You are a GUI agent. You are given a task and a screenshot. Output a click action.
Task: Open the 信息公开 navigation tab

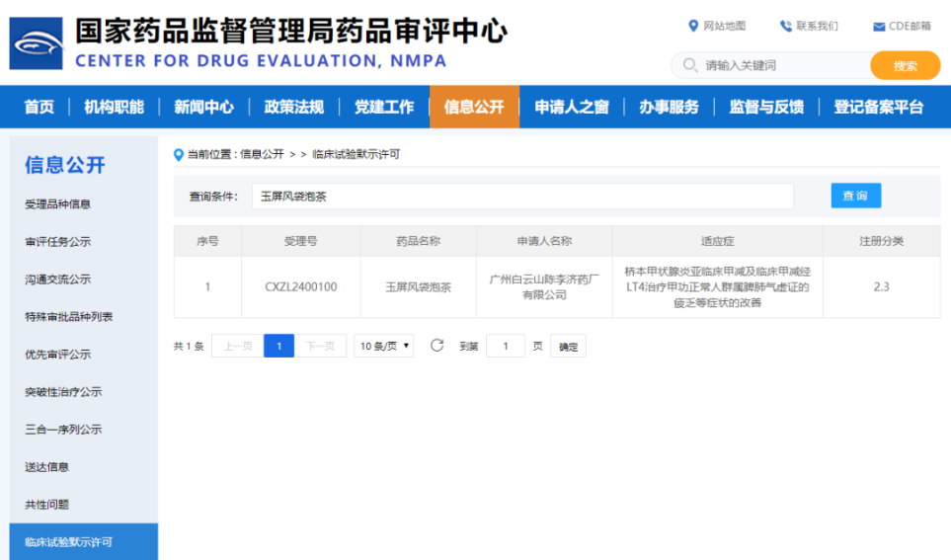pyautogui.click(x=474, y=107)
